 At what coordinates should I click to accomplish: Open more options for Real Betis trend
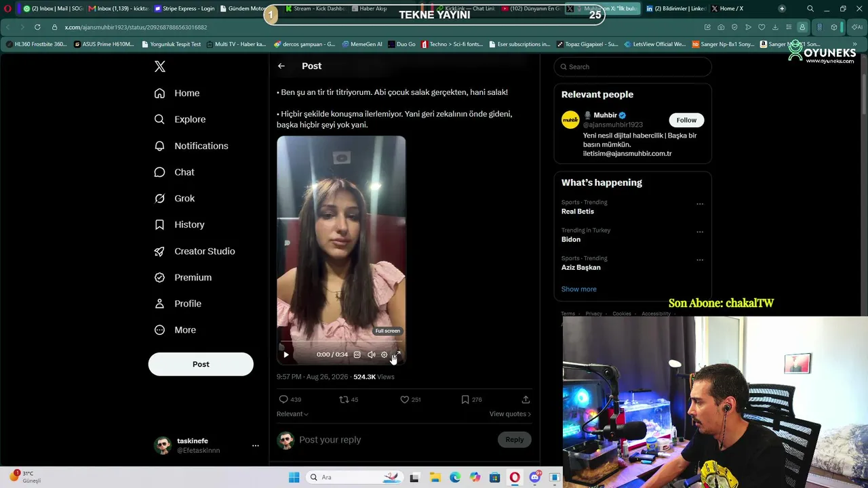(700, 204)
